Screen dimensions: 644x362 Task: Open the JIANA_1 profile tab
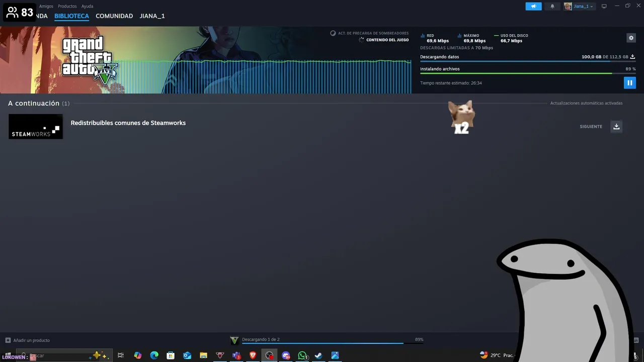(x=152, y=16)
